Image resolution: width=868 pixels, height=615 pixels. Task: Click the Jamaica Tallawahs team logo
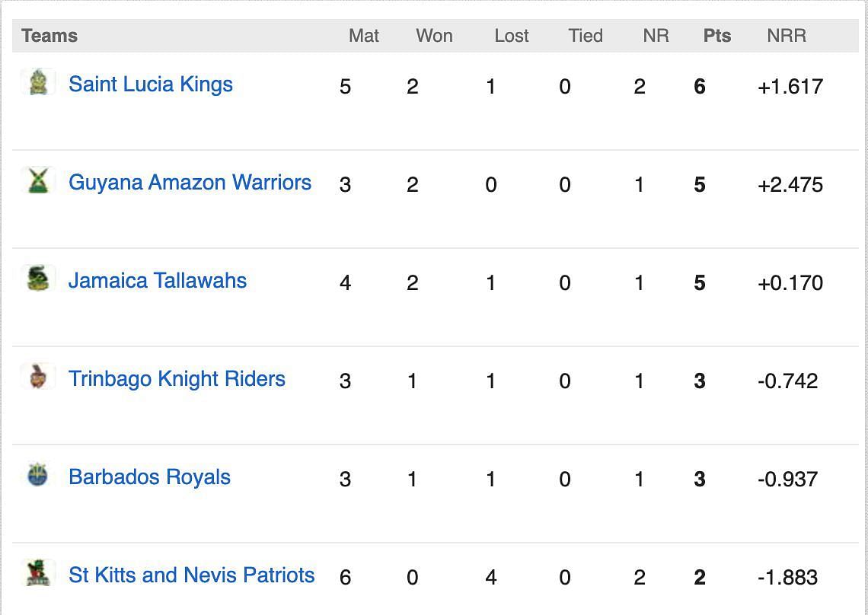[38, 278]
